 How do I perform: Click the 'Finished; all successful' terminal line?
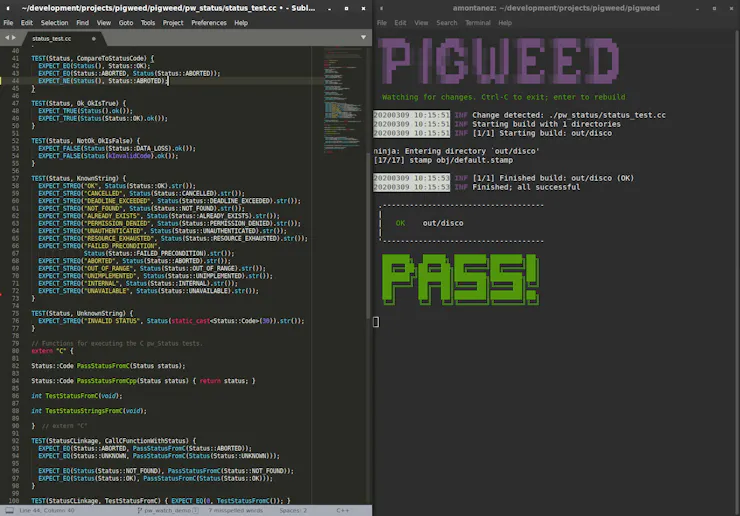[477, 187]
